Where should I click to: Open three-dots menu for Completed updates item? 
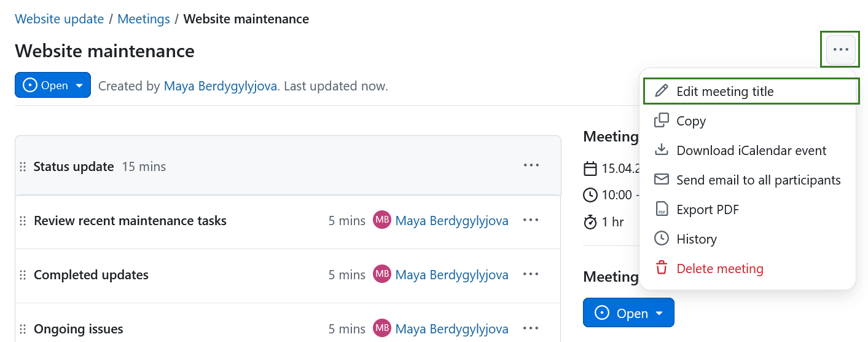pos(531,274)
